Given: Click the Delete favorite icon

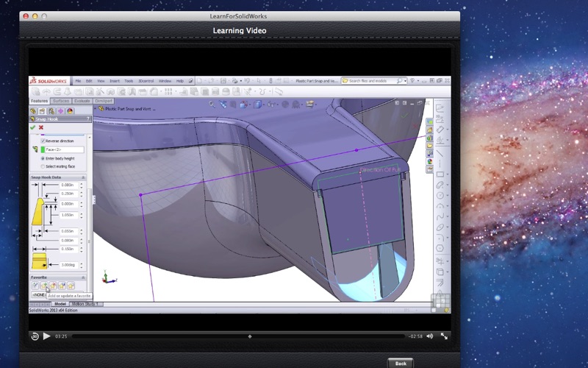Looking at the screenshot, I should click(x=53, y=286).
